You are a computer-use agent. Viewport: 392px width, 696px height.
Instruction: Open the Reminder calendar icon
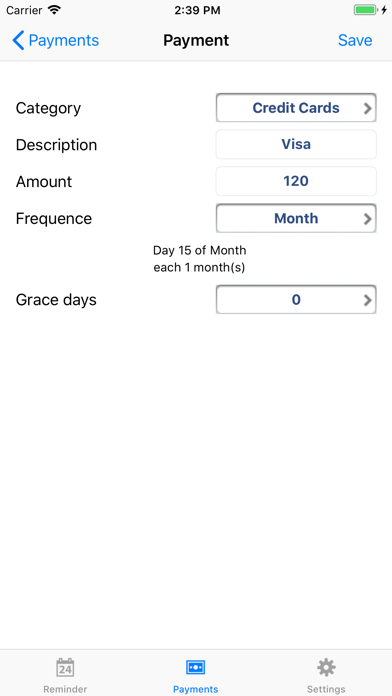(65, 668)
